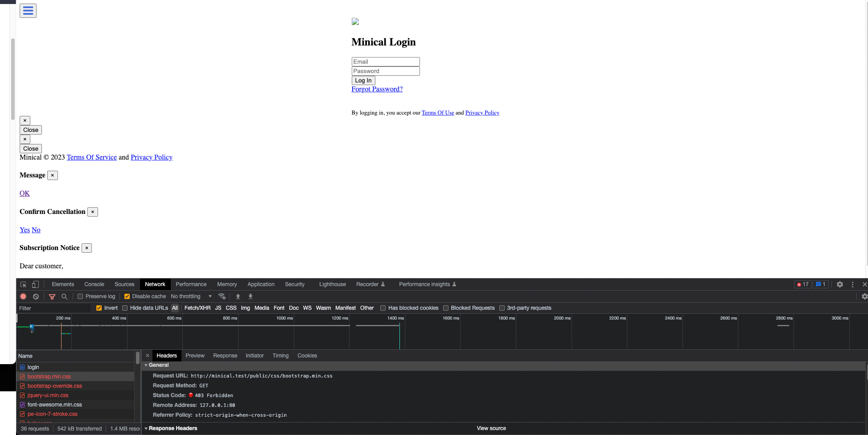Select the inspect element tool
The height and width of the screenshot is (435, 868).
click(23, 284)
